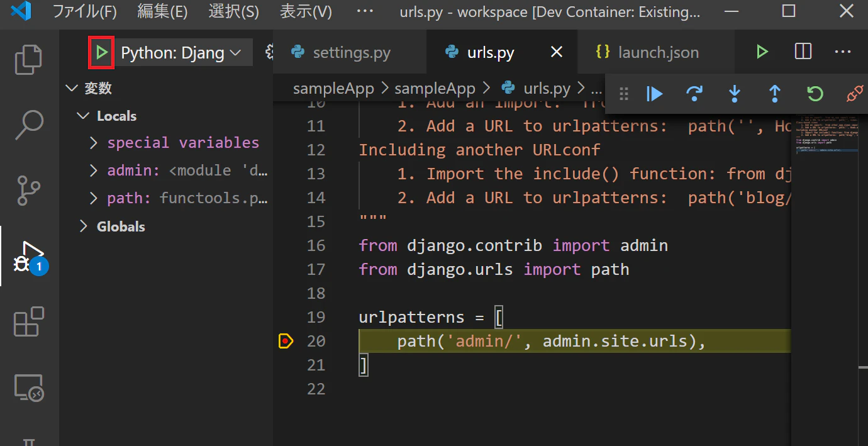Expand the path variable

point(94,198)
